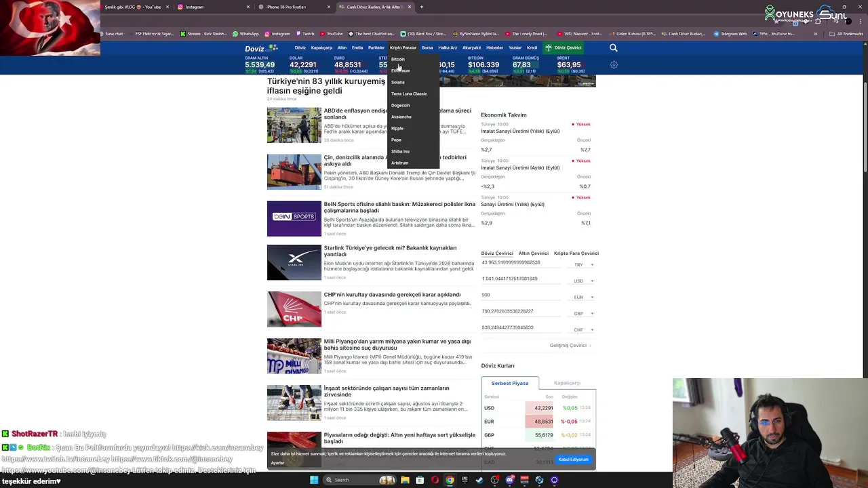Open the GBP row in Döviz Kurları
Viewport: 868px width, 488px height.
538,435
